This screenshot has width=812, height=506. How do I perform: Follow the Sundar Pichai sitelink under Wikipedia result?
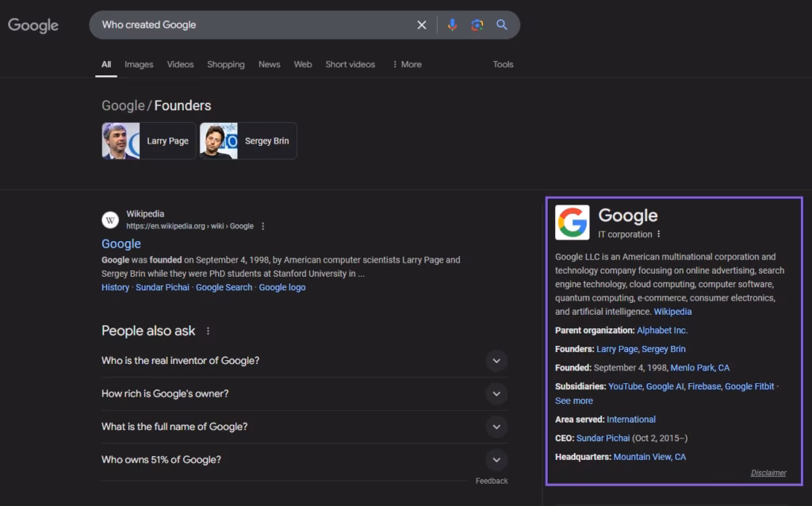162,287
